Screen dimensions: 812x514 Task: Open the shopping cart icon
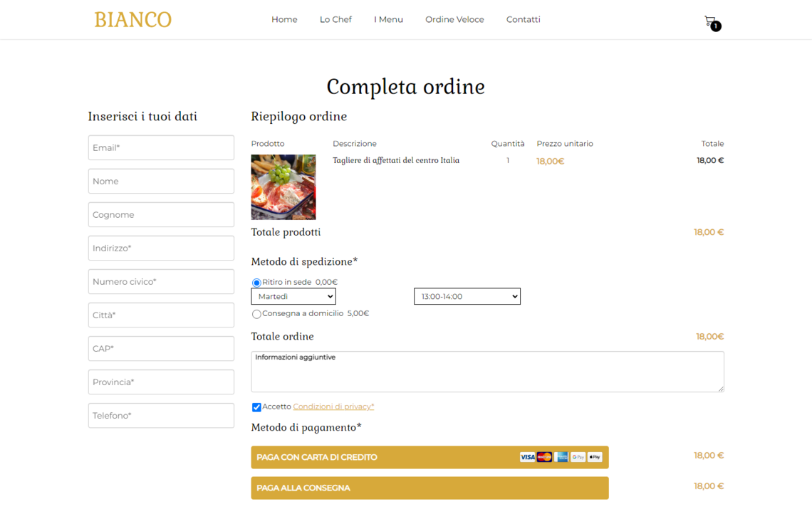pyautogui.click(x=710, y=21)
